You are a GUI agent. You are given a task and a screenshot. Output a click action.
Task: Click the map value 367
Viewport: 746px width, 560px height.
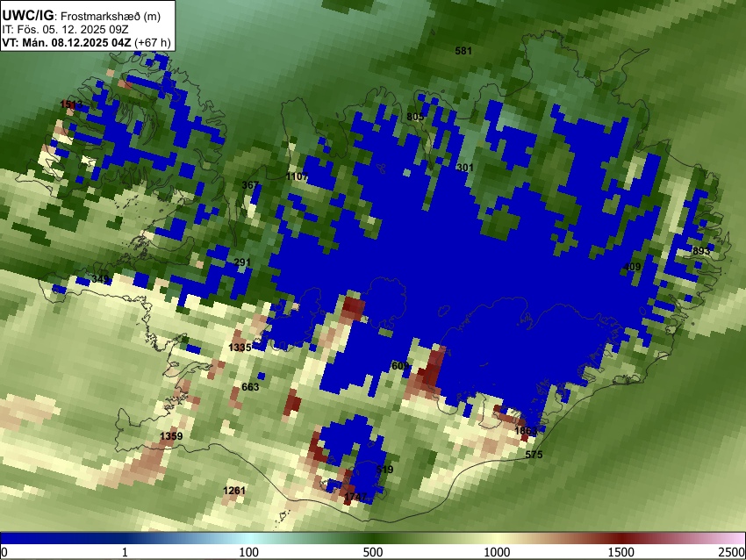pos(250,185)
